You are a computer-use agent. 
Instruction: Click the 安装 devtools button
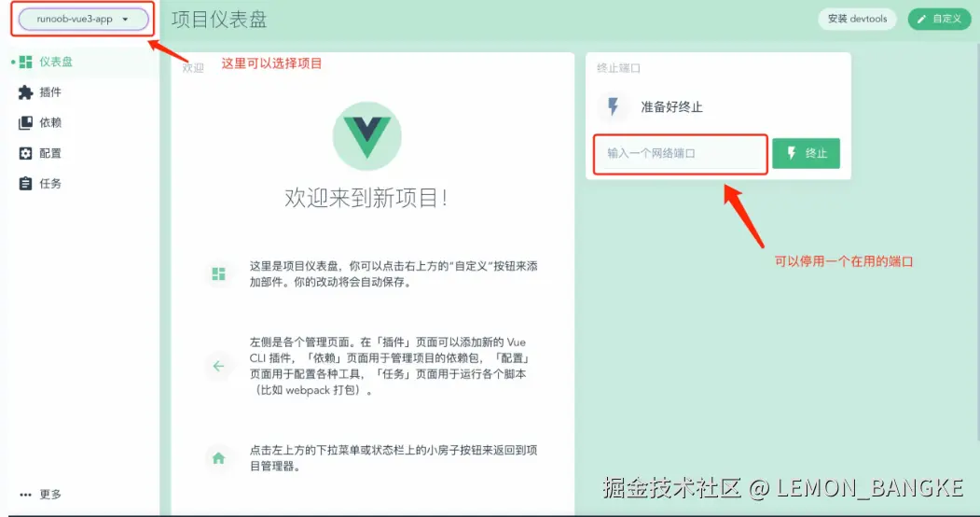[x=857, y=19]
